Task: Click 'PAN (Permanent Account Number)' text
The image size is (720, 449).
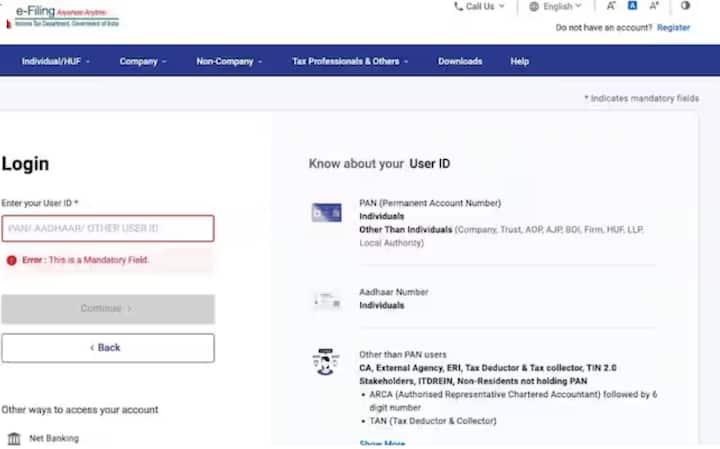Action: (x=430, y=203)
